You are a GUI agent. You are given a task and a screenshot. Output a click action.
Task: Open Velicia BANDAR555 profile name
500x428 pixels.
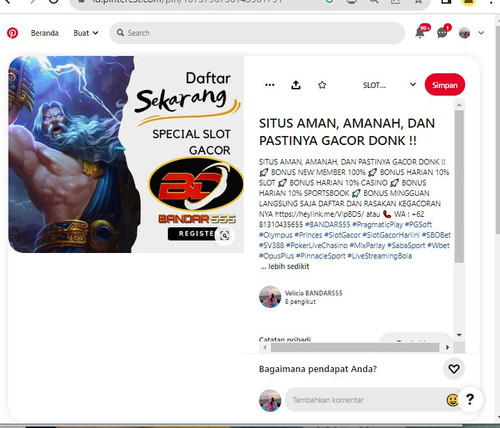tap(314, 293)
